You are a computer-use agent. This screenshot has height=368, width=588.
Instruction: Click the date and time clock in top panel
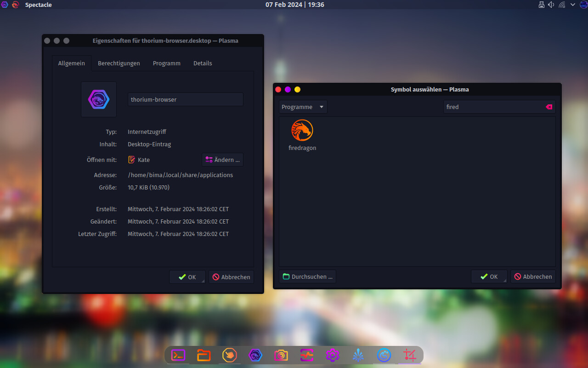(295, 5)
